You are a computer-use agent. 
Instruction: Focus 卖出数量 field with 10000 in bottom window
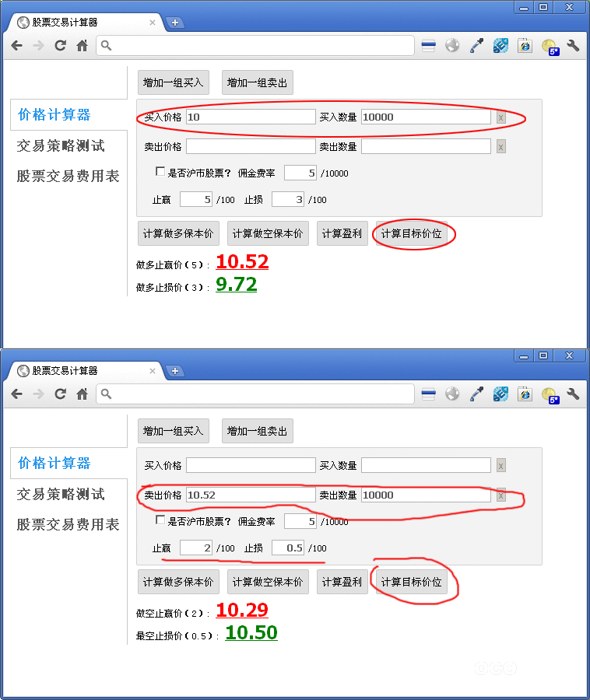click(426, 495)
